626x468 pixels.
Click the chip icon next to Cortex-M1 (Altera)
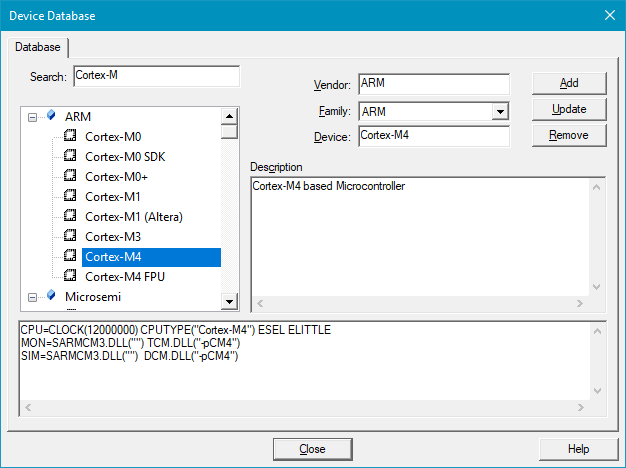pos(70,216)
